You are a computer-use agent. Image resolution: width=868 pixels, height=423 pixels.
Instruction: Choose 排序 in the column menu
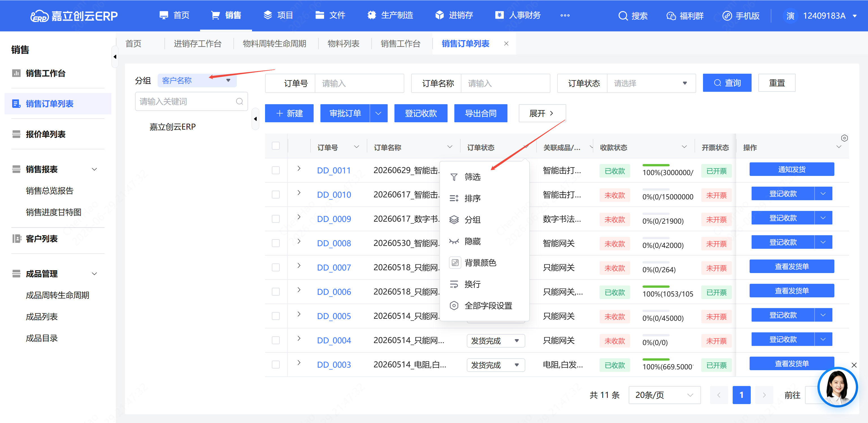click(x=484, y=198)
